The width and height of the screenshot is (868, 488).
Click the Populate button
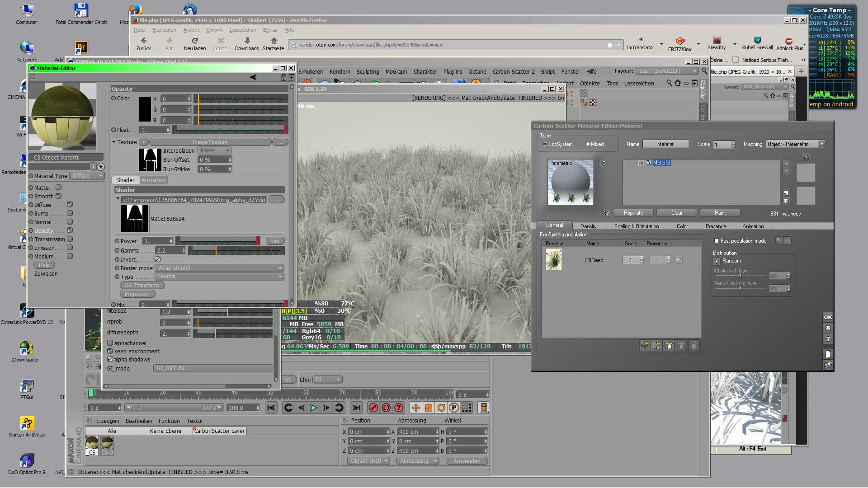pyautogui.click(x=633, y=213)
